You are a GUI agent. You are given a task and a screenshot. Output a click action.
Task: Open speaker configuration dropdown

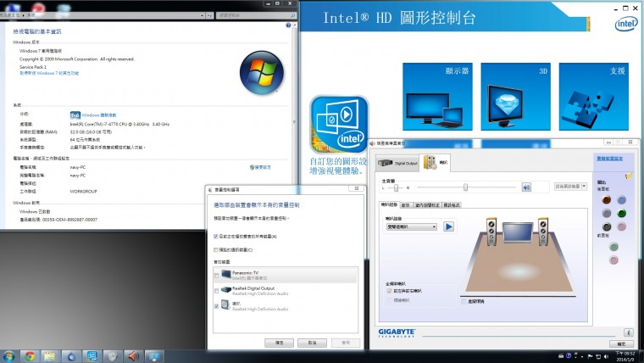pos(411,226)
